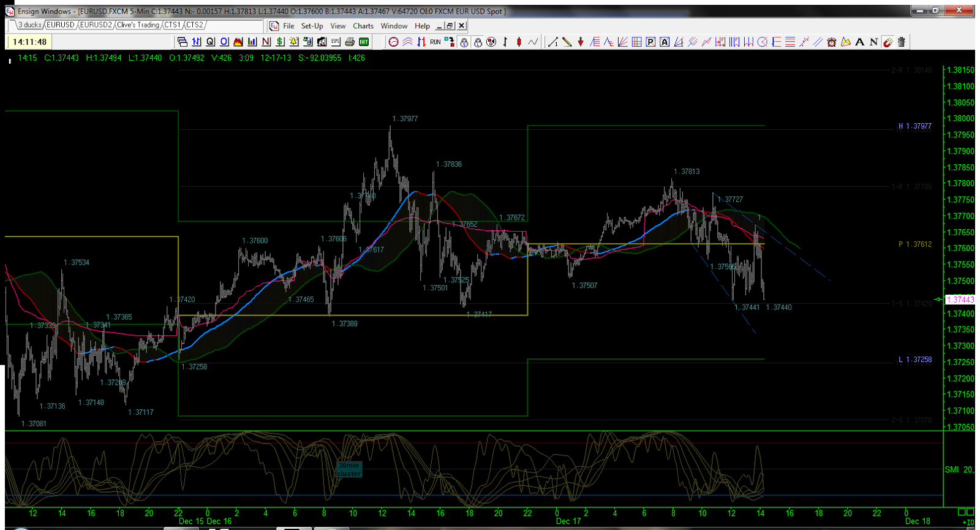Image resolution: width=980 pixels, height=530 pixels.
Task: Switch to the EURUSD2 tab
Action: pyautogui.click(x=96, y=25)
